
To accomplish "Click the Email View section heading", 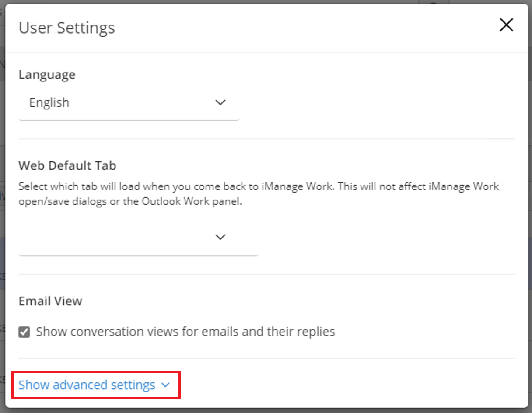I will coord(50,301).
